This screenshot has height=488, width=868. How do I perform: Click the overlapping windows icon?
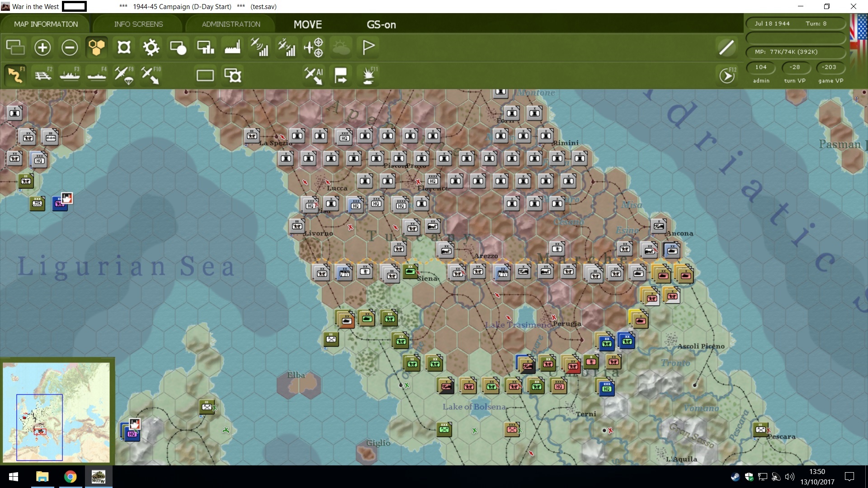(15, 47)
